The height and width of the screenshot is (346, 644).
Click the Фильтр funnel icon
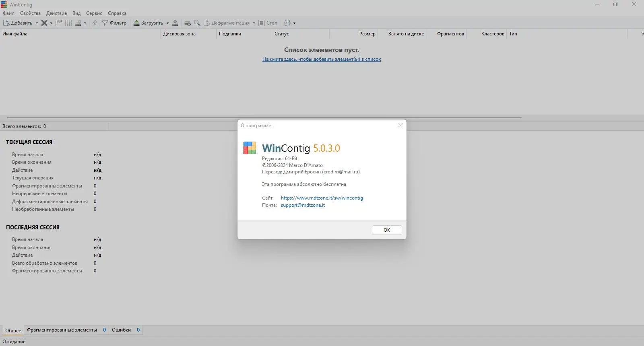(105, 23)
